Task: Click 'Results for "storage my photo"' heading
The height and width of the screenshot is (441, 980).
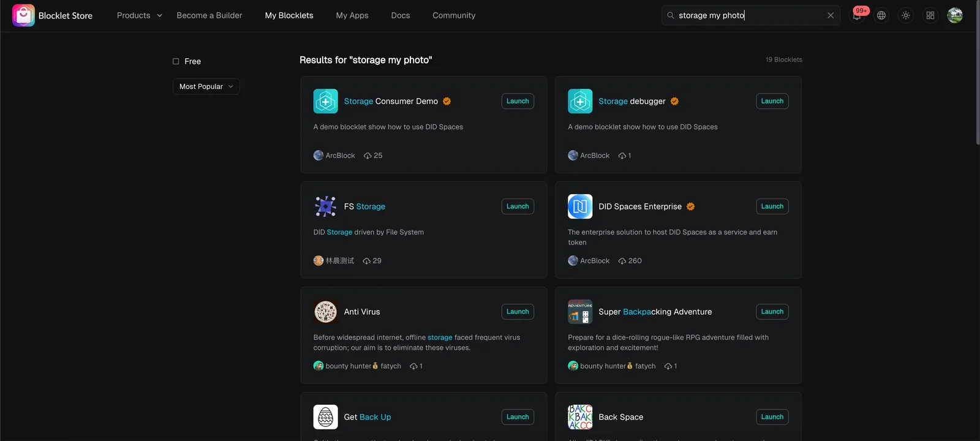Action: pos(366,60)
